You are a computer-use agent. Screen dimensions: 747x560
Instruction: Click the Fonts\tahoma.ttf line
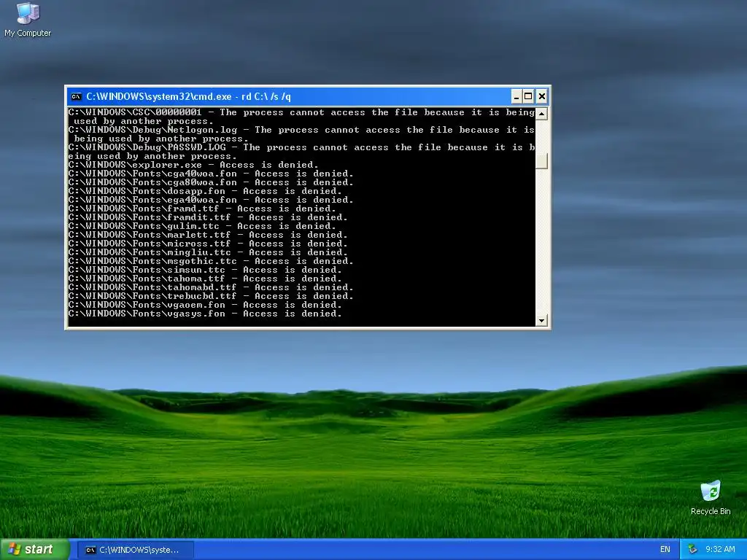coord(205,279)
